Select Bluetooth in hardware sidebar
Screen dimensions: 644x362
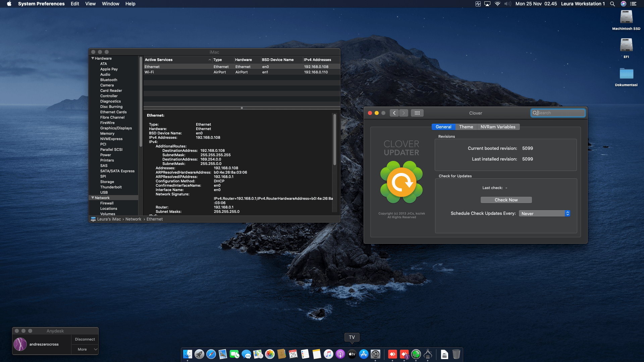pos(109,80)
